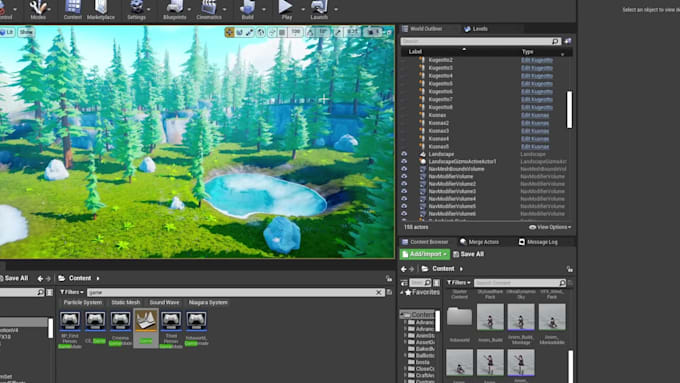Toggle the Sound Wave filter

pyautogui.click(x=164, y=302)
